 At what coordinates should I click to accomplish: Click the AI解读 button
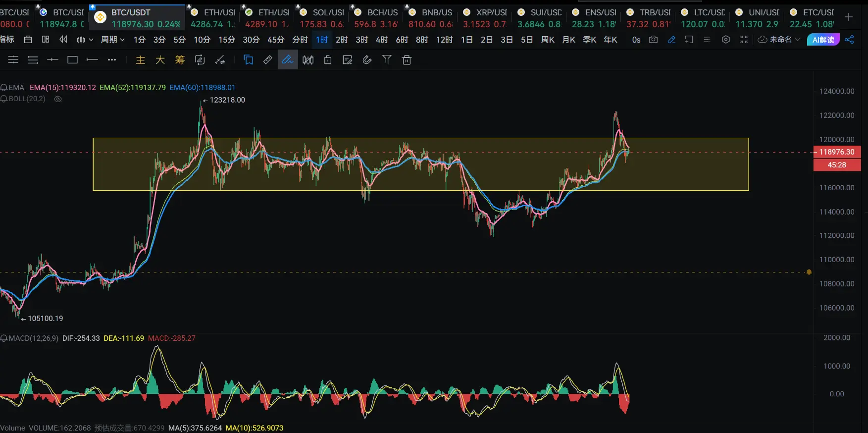(x=823, y=40)
